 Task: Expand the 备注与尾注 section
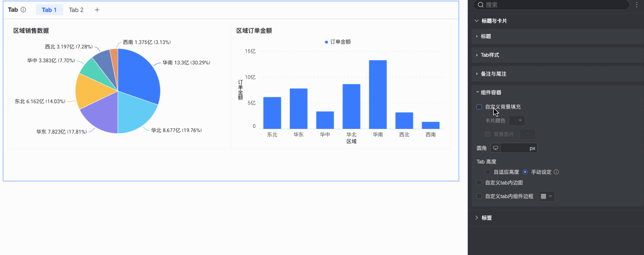coord(493,73)
